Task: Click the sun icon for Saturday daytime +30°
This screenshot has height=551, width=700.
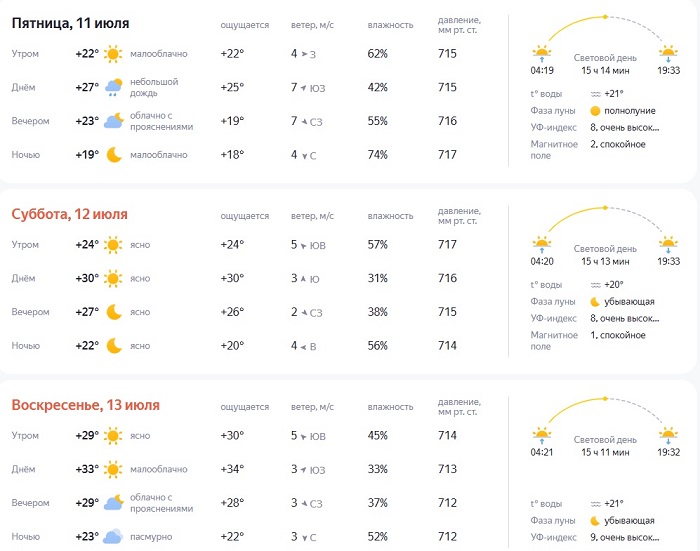Action: pos(114,278)
